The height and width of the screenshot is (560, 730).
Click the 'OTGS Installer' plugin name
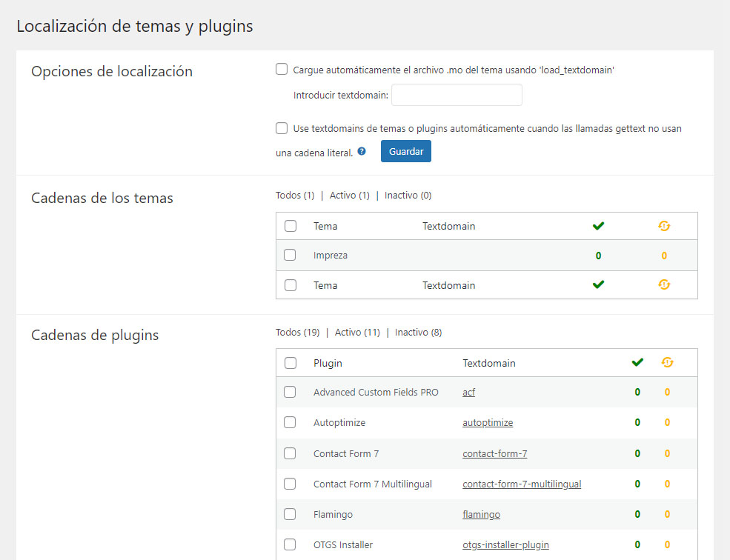[x=343, y=545]
